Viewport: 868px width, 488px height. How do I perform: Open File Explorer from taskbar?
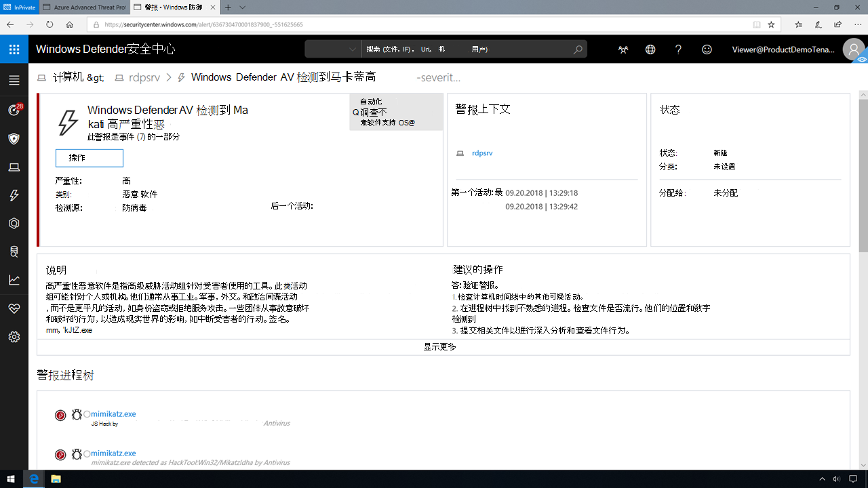(56, 479)
